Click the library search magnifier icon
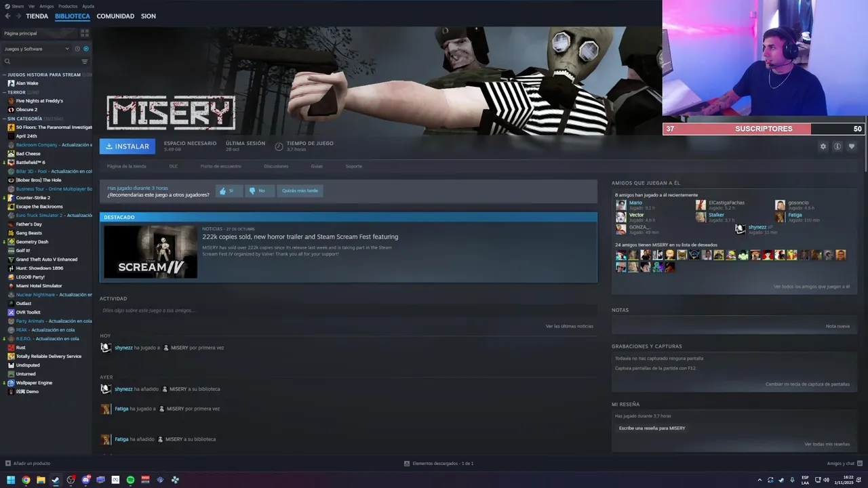This screenshot has width=868, height=488. click(x=7, y=62)
